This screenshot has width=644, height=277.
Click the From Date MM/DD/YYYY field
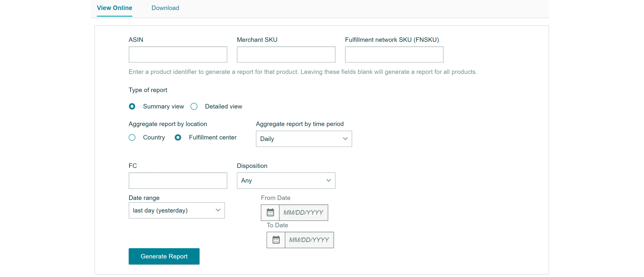pos(303,213)
